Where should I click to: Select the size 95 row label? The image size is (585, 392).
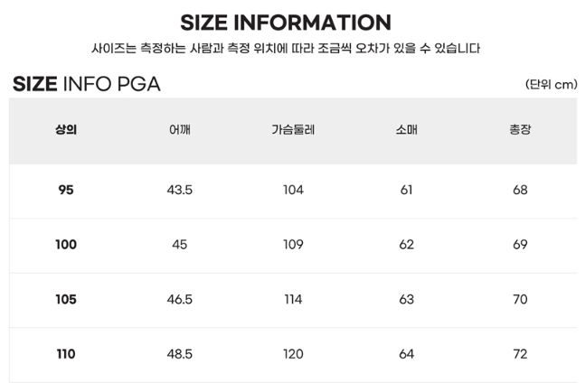coord(66,191)
